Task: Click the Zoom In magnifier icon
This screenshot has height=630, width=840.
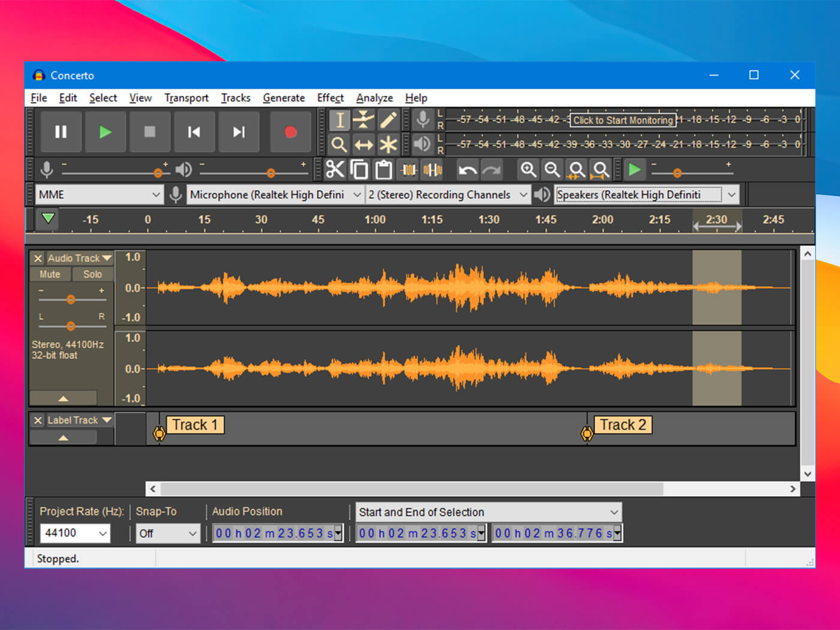Action: tap(529, 170)
